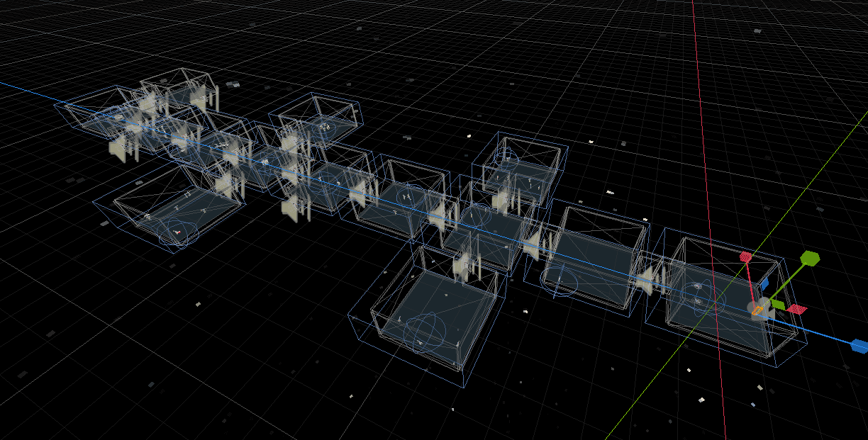Click the green axis arrow handle of the gizmo
The image size is (868, 440).
[x=809, y=258]
